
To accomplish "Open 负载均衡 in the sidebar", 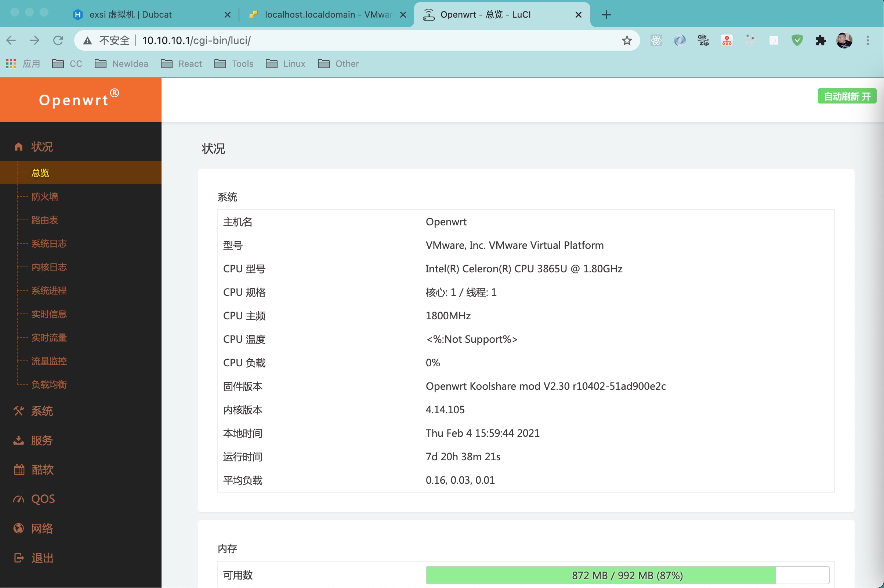I will [x=81, y=384].
